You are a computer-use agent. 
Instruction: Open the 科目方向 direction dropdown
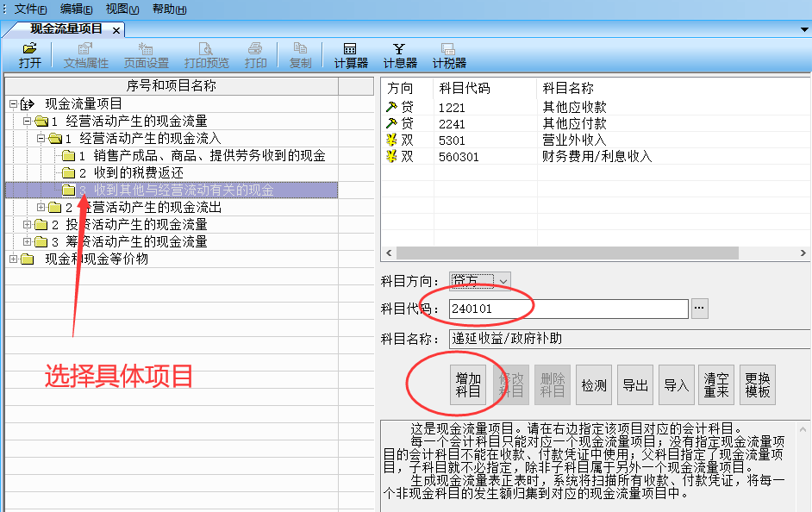pyautogui.click(x=503, y=281)
